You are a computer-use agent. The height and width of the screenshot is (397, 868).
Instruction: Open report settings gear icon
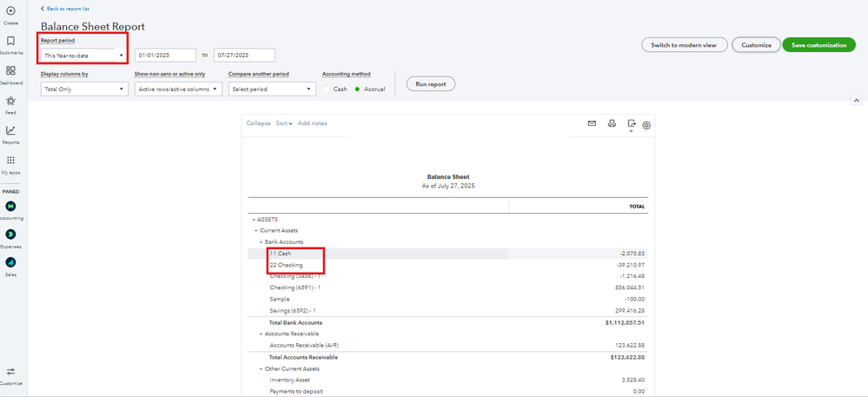[646, 125]
